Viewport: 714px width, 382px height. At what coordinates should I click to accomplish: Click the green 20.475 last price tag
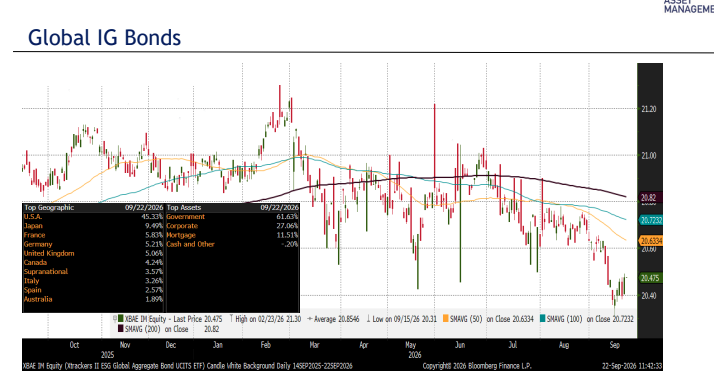pyautogui.click(x=650, y=278)
